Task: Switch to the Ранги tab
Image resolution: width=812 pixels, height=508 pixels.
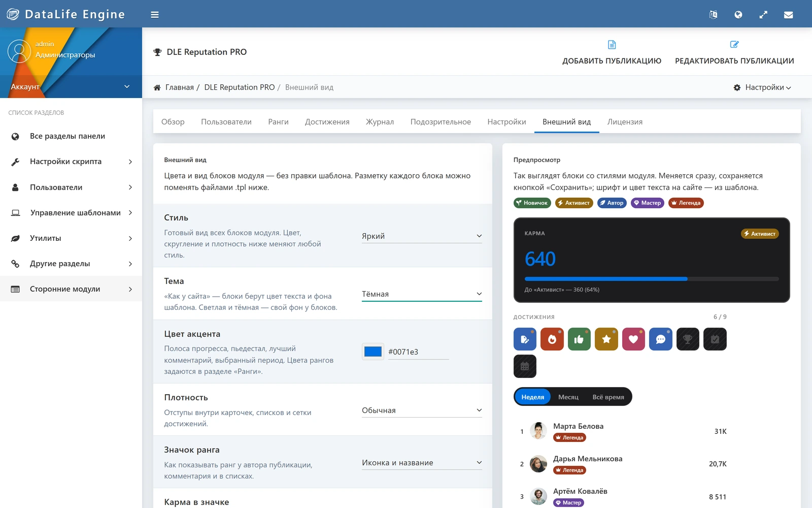Action: click(x=278, y=122)
